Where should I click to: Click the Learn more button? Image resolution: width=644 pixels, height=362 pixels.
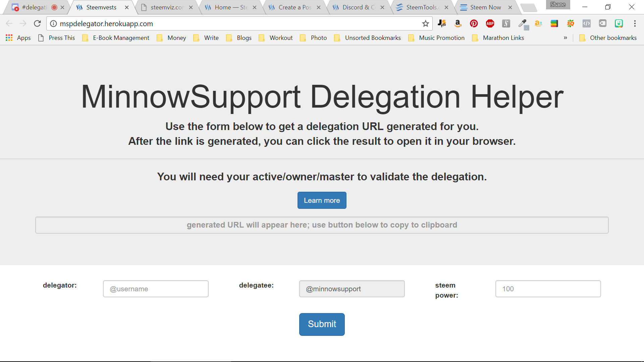[322, 200]
